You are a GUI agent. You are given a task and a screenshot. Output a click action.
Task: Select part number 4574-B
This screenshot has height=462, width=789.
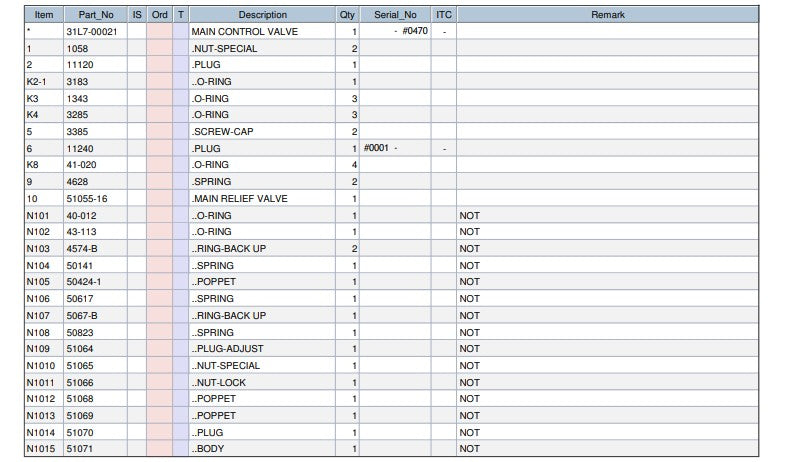[x=82, y=249]
